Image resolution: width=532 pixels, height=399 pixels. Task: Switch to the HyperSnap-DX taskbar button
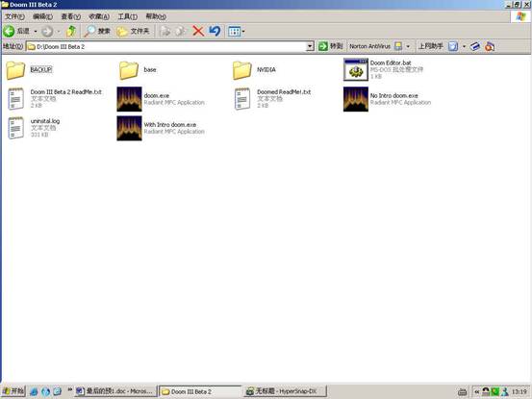point(285,391)
